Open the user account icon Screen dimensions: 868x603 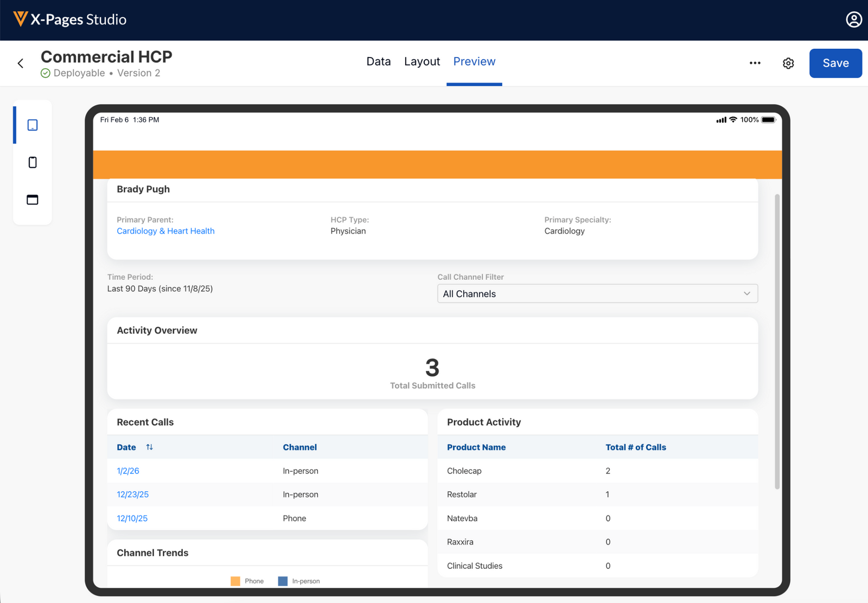tap(853, 20)
